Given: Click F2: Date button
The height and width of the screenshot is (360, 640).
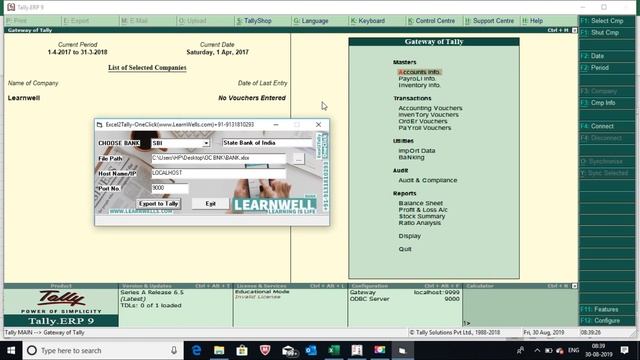Looking at the screenshot, I should [x=607, y=56].
